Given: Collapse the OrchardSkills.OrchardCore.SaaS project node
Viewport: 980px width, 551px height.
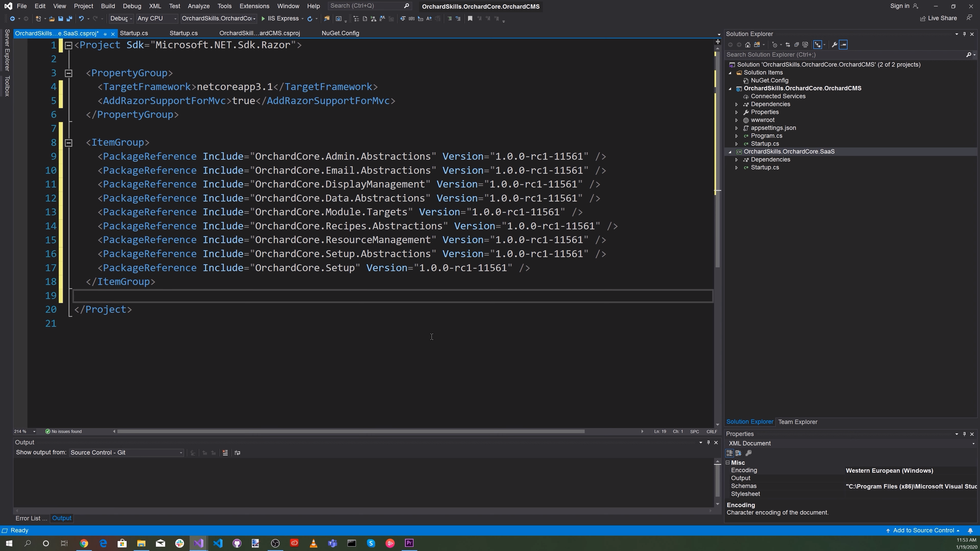Looking at the screenshot, I should click(x=730, y=152).
